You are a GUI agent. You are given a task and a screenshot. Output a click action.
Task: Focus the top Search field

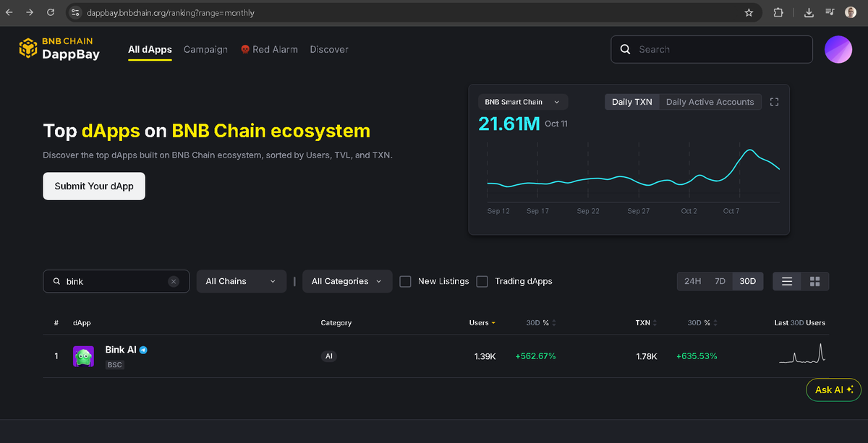[x=712, y=49]
